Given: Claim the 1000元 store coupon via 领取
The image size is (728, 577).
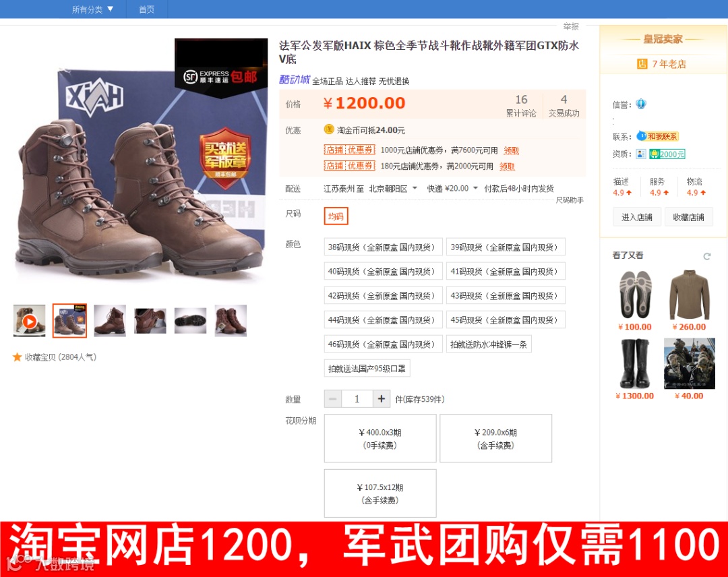Looking at the screenshot, I should coord(511,150).
